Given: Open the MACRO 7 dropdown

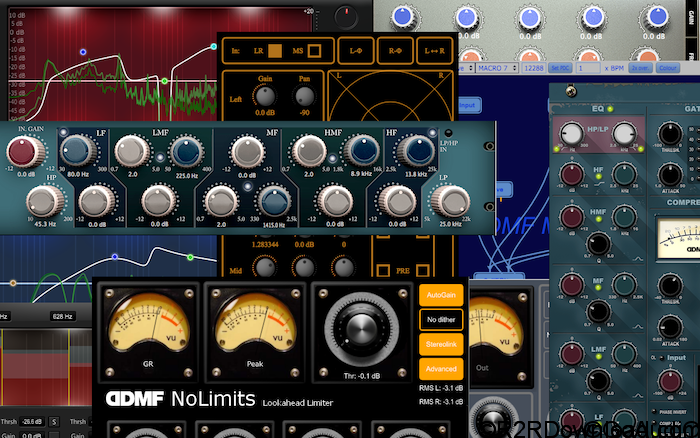Looking at the screenshot, I should pos(497,68).
